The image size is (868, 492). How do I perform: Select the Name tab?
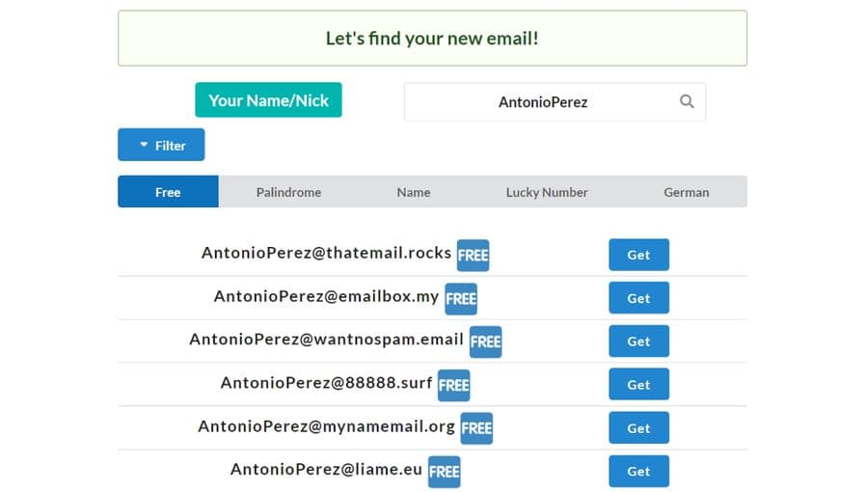click(x=413, y=192)
